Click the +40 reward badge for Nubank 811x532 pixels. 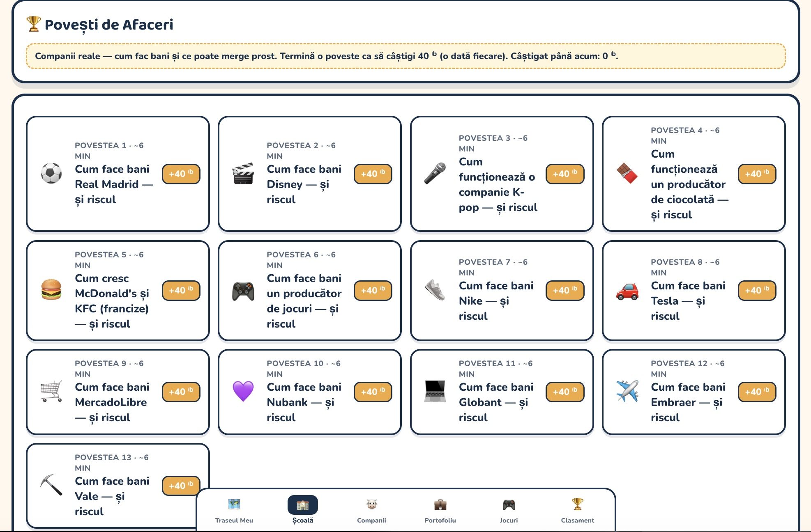373,392
